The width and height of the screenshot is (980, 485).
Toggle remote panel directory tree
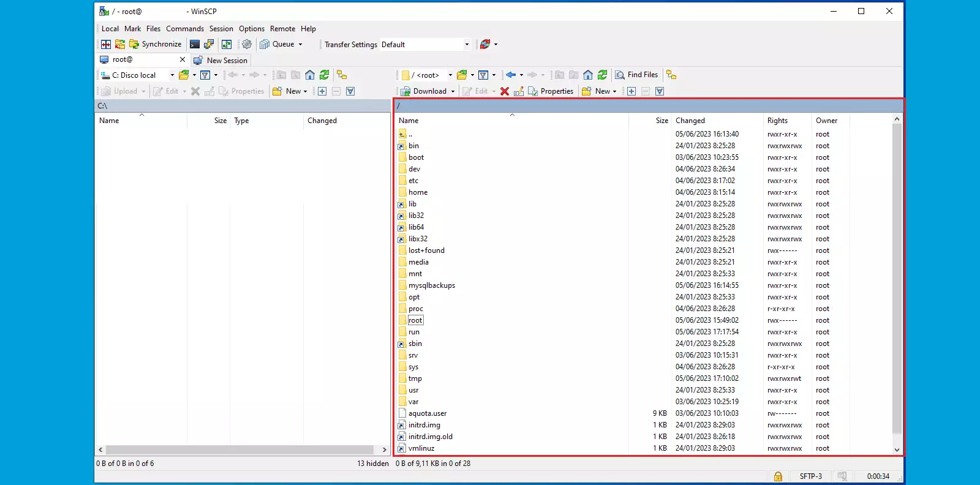[x=672, y=75]
